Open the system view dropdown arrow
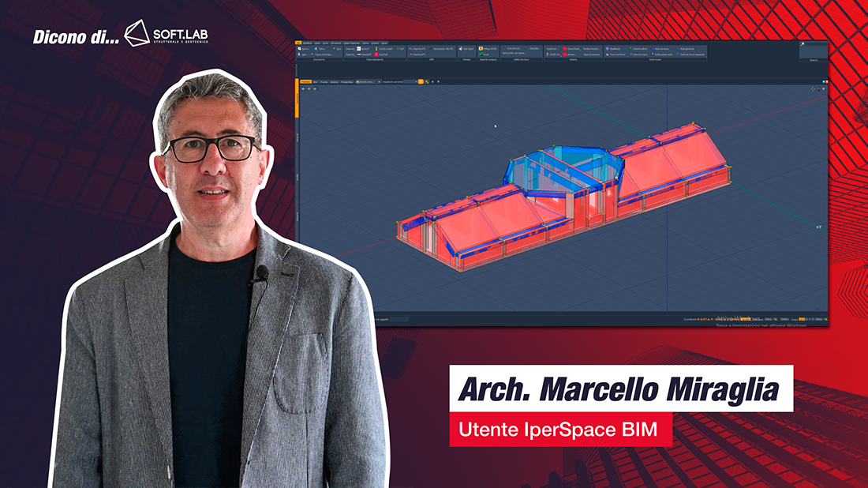 tap(379, 81)
